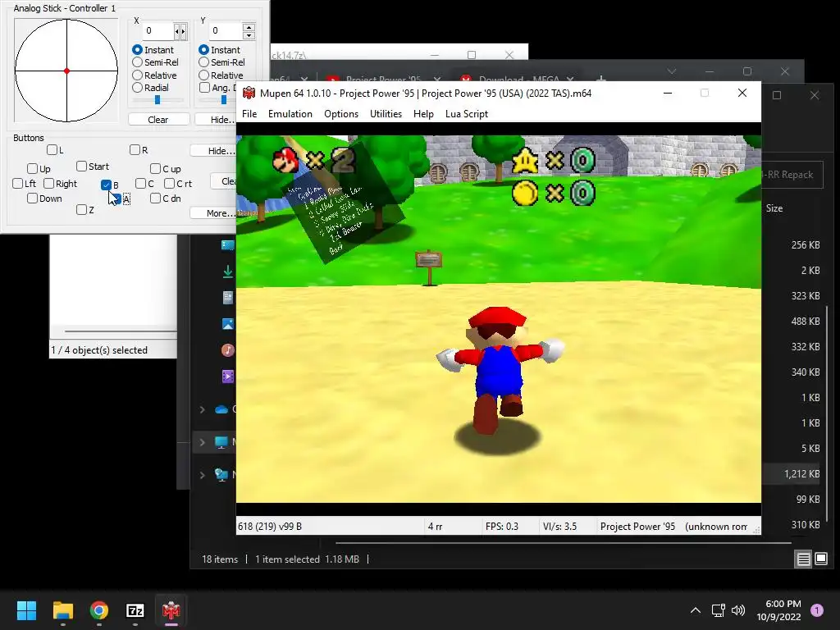The height and width of the screenshot is (630, 840).
Task: Nudge X axis value right arrow
Action: tap(183, 32)
